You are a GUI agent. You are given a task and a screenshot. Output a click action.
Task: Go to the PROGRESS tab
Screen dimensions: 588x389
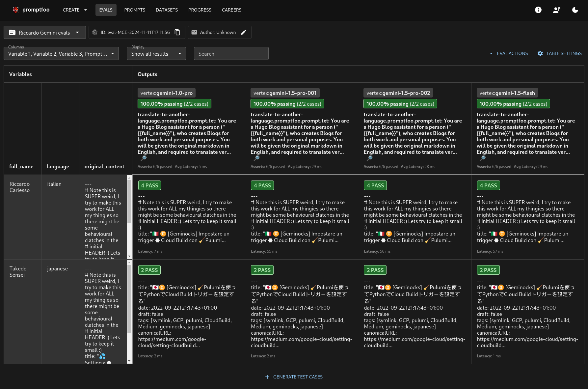[x=200, y=10]
